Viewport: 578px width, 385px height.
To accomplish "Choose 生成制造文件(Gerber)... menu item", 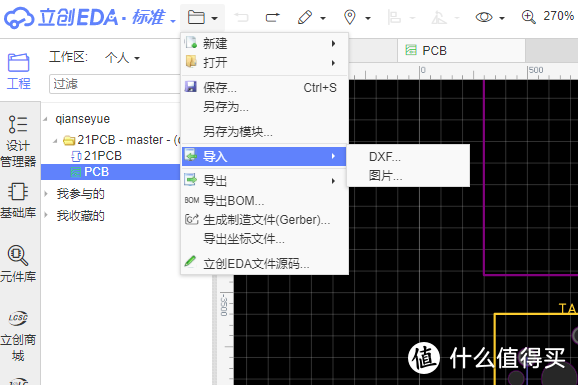I will [x=264, y=220].
